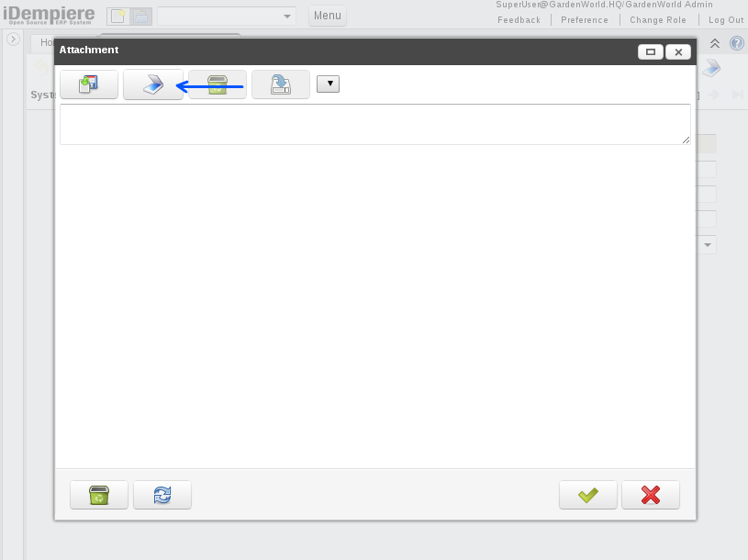Click the green recycle bin Delete All button

[x=99, y=495]
